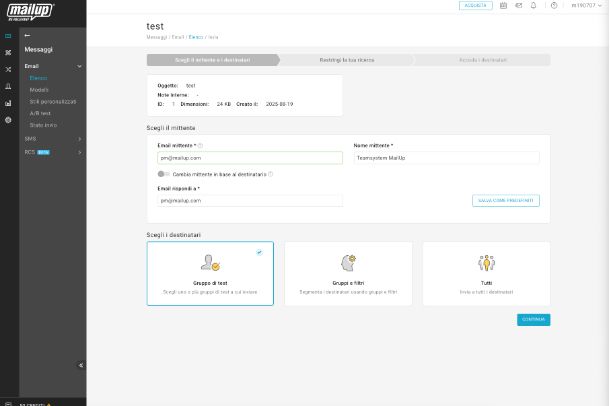This screenshot has width=610, height=406.
Task: Select the Gruppo di test recipient card
Action: 209,273
